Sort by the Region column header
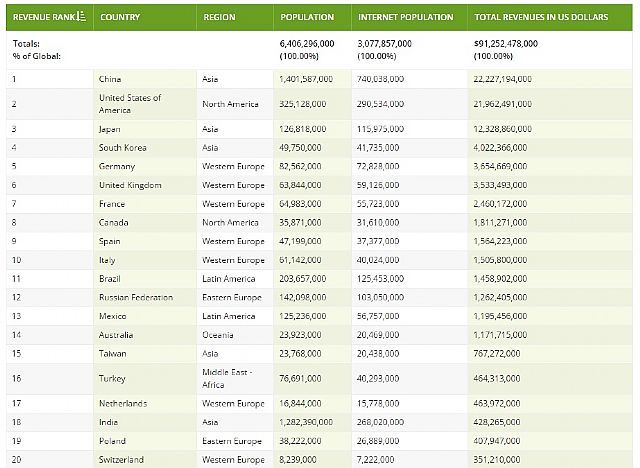 pyautogui.click(x=219, y=17)
